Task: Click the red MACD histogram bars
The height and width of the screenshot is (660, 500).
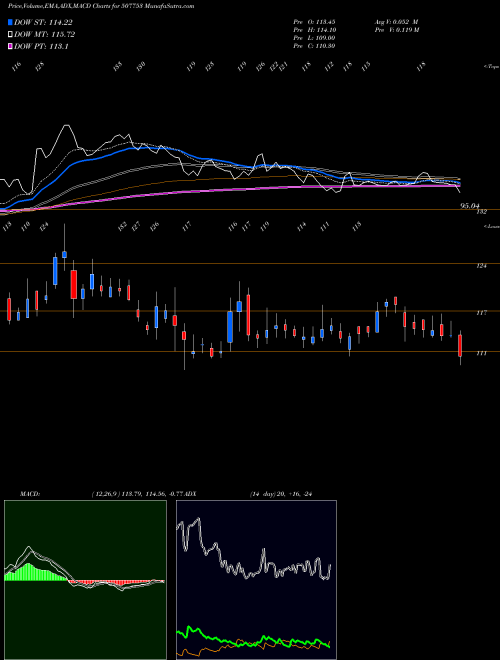Action: tap(114, 583)
